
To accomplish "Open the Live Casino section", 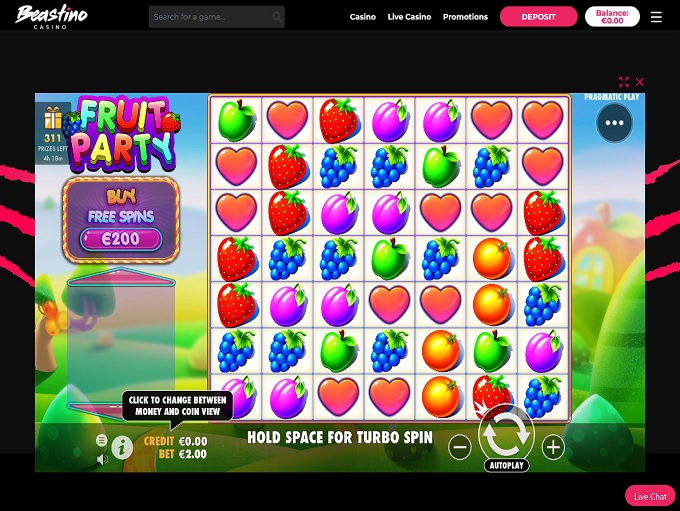I will click(x=409, y=17).
